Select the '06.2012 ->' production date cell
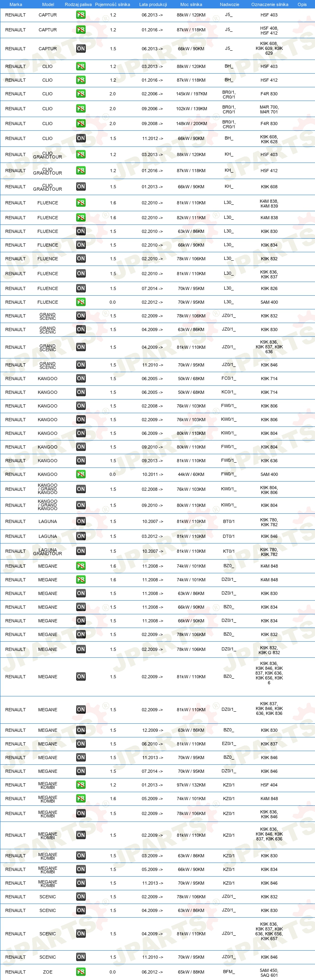 (152, 972)
